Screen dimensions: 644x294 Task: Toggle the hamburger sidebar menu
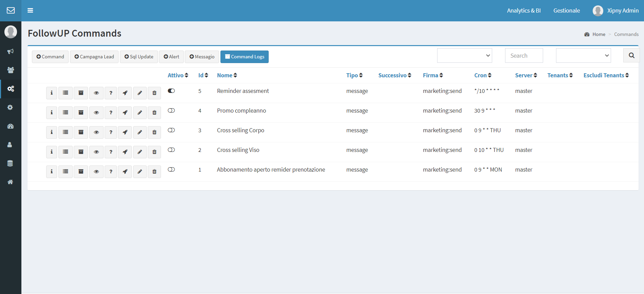coord(30,11)
